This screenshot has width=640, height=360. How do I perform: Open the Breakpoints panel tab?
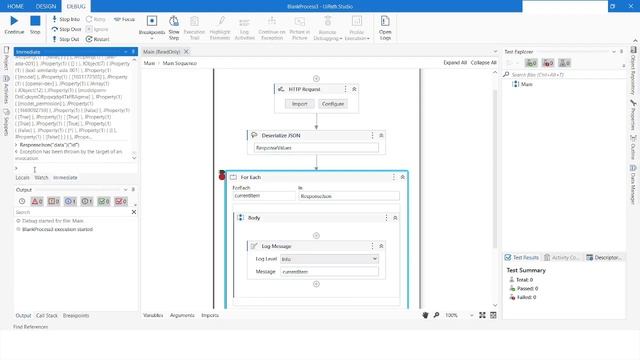tap(76, 316)
